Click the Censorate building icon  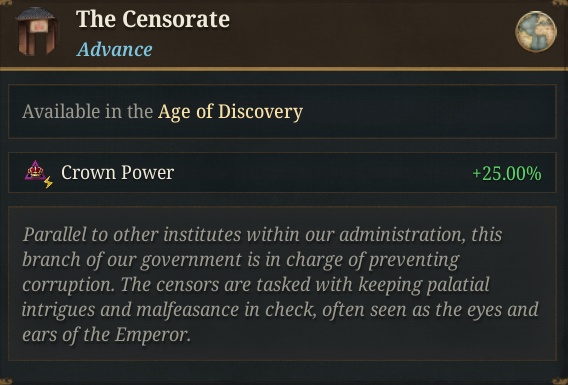pos(37,32)
